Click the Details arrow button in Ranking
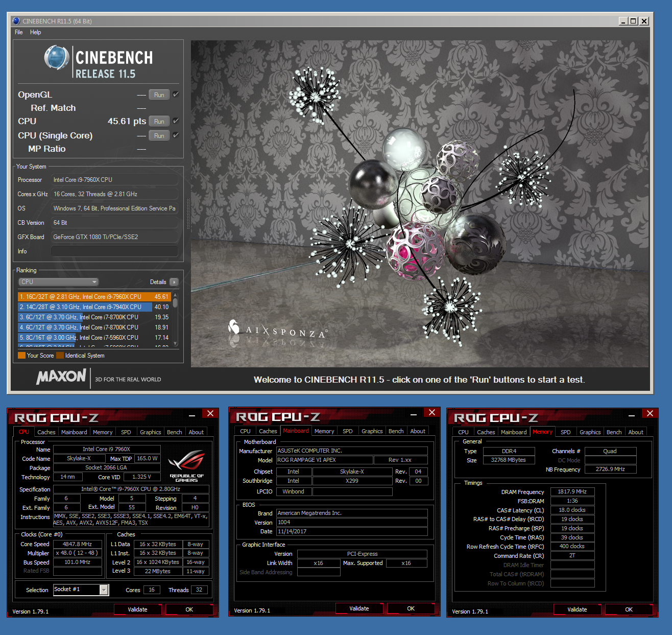This screenshot has width=672, height=635. pyautogui.click(x=174, y=282)
